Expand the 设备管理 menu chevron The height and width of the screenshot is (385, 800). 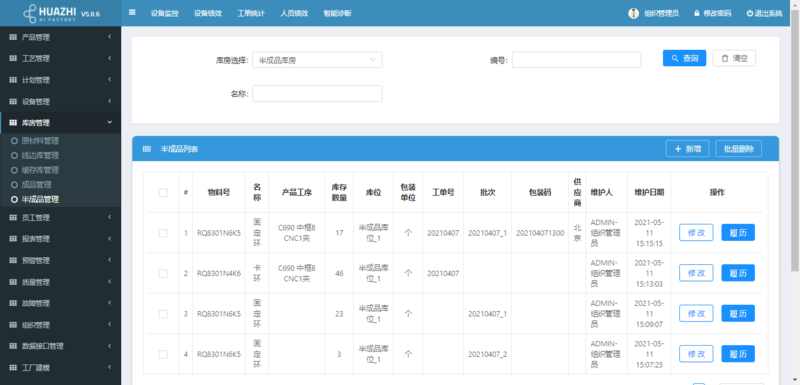point(110,101)
